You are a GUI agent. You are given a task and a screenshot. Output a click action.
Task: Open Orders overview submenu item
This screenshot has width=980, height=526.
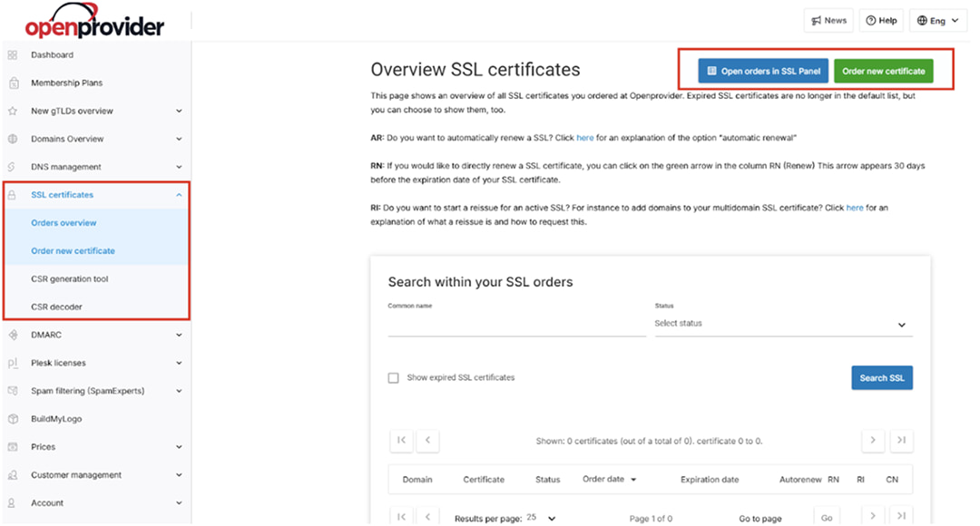coord(64,223)
